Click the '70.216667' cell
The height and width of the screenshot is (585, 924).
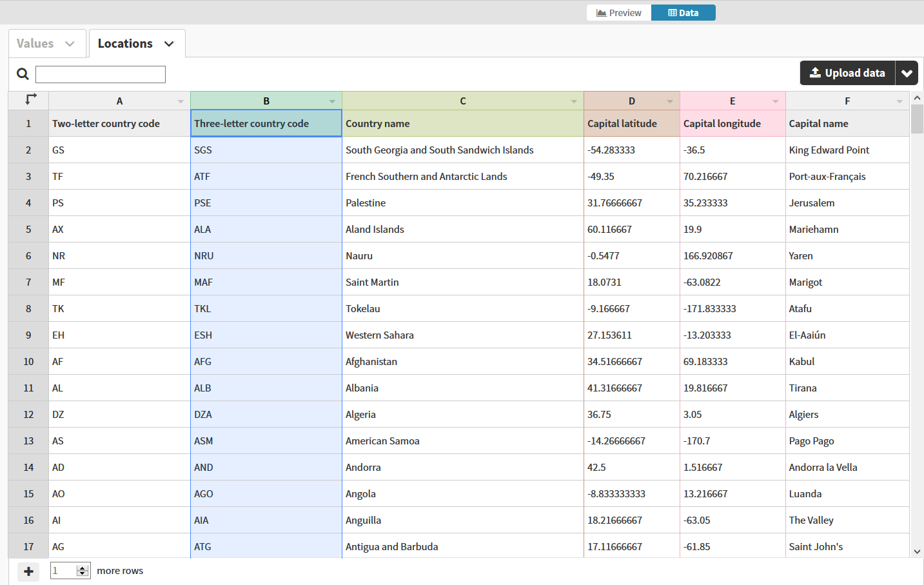click(732, 176)
